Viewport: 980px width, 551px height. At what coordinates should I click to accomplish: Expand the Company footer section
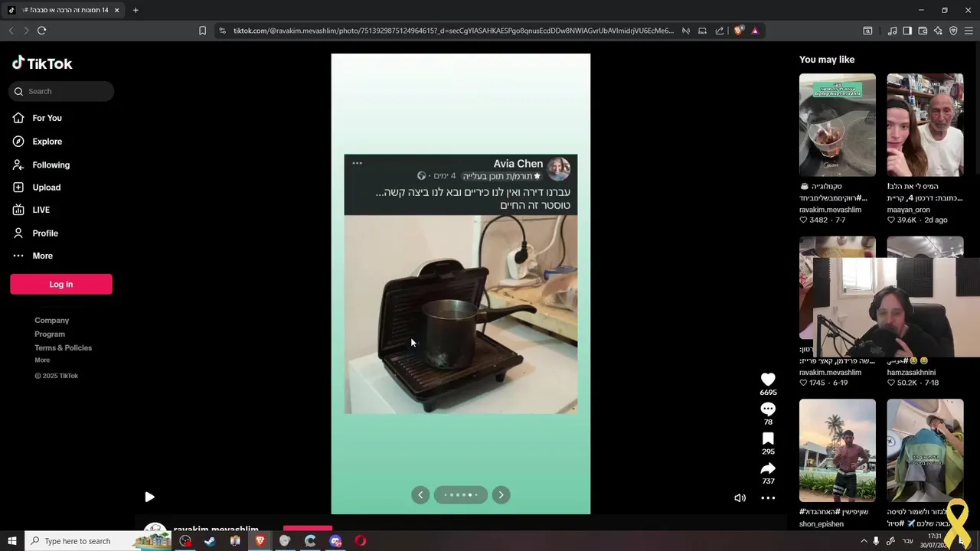pos(51,320)
